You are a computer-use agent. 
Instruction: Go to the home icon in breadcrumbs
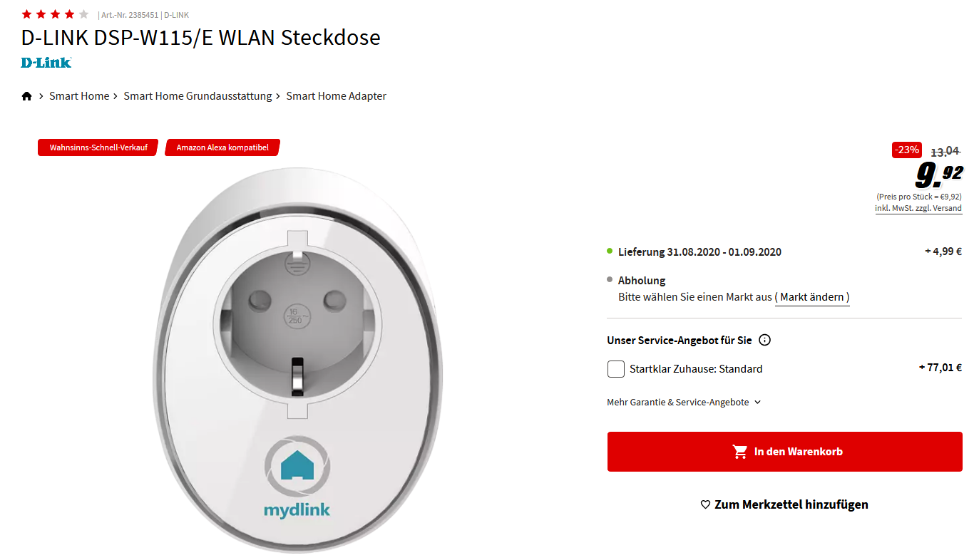[27, 96]
